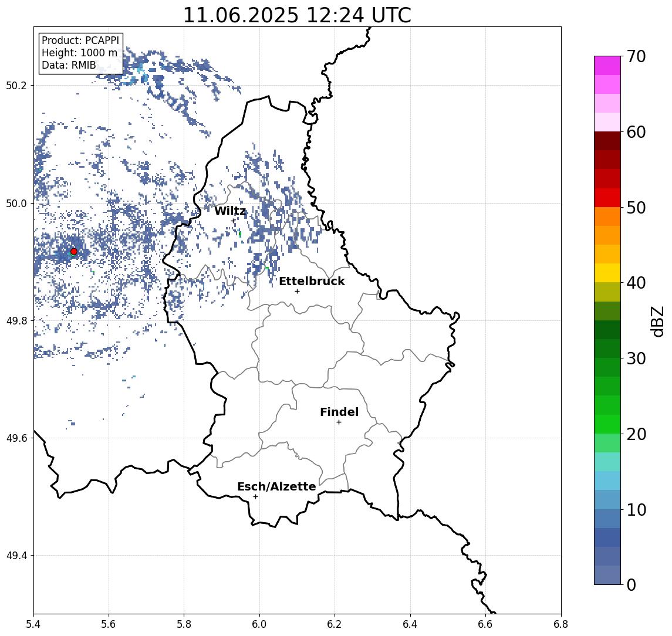
Task: Click the Findel city label
Action: click(x=339, y=412)
